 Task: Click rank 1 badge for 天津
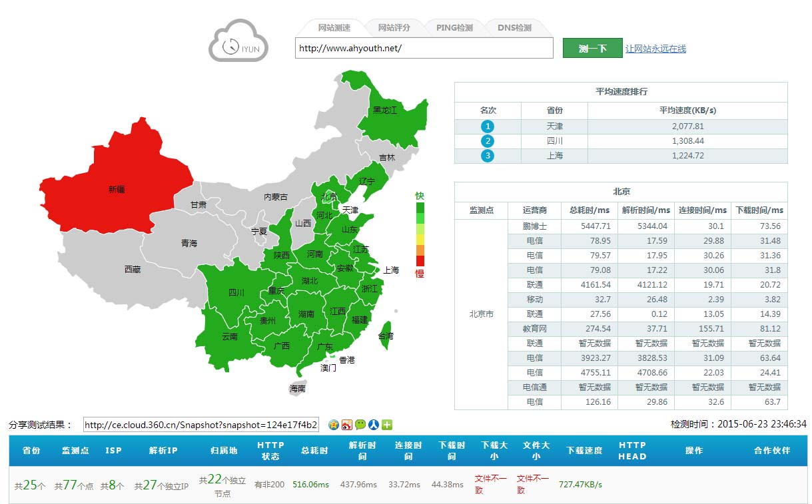click(x=488, y=126)
